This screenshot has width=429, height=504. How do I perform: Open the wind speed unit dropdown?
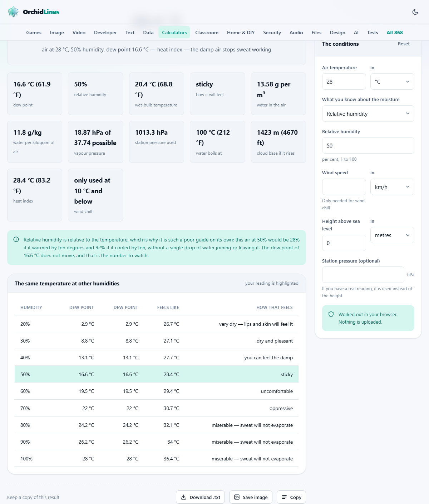(x=392, y=187)
